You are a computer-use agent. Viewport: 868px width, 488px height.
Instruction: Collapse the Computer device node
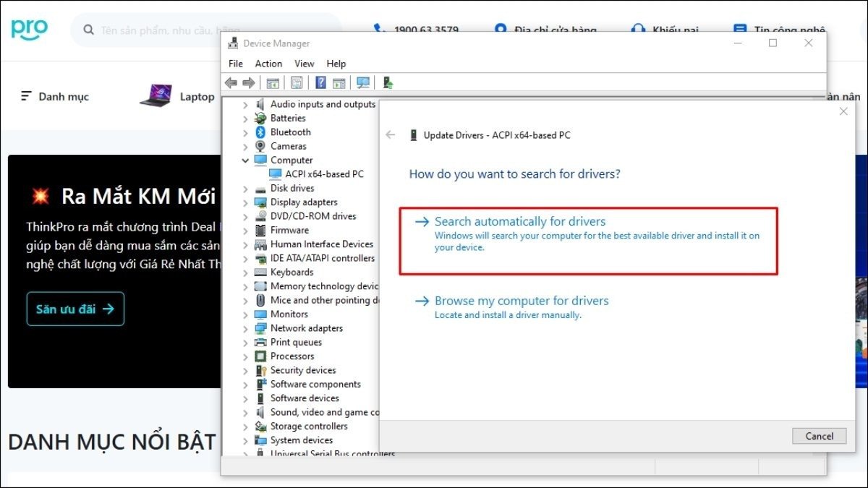coord(246,160)
